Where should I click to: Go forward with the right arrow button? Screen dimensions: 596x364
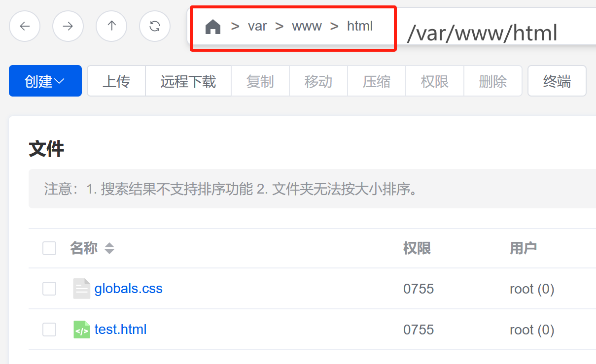click(x=68, y=26)
